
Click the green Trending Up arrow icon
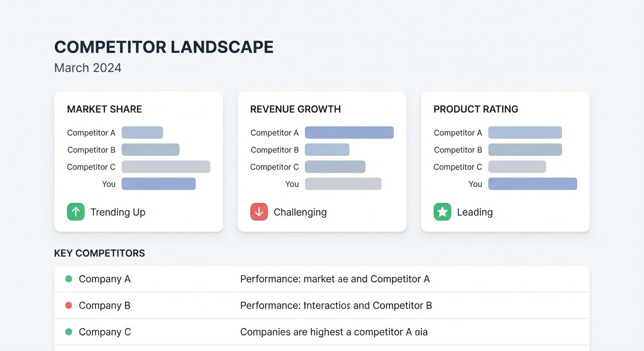click(76, 212)
